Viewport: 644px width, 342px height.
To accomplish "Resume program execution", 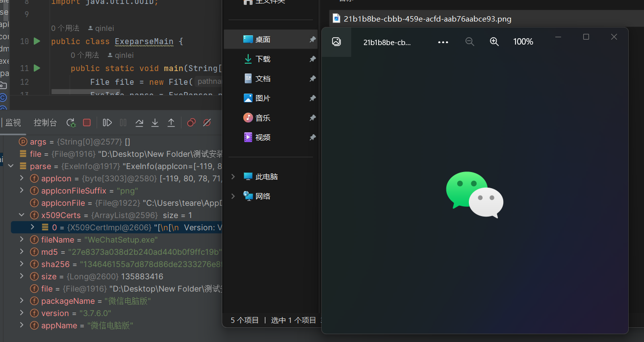I will (x=107, y=122).
